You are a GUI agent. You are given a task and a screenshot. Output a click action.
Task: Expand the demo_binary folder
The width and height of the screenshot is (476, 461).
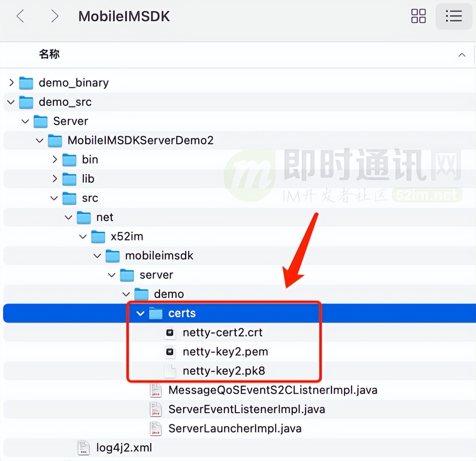point(11,83)
